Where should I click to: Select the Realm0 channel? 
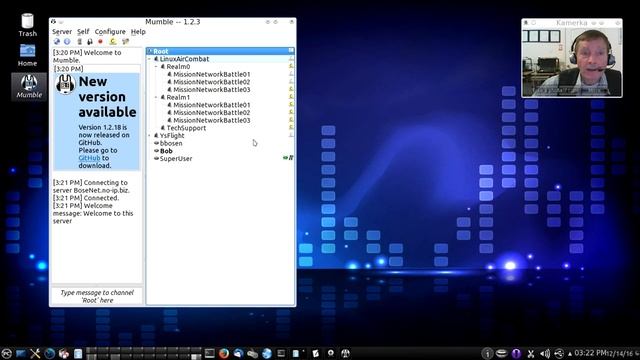point(178,67)
